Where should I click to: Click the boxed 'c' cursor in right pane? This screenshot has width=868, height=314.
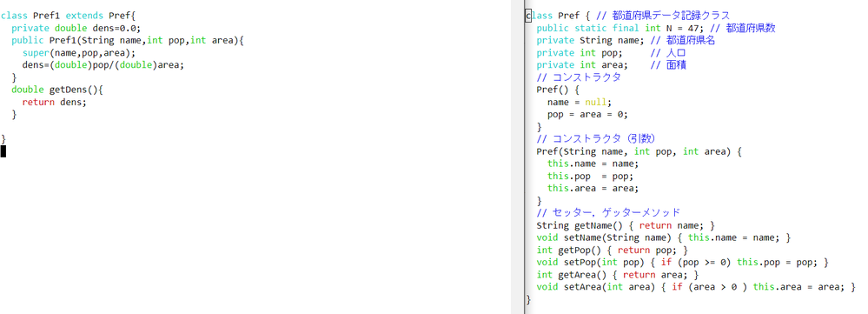click(x=528, y=16)
